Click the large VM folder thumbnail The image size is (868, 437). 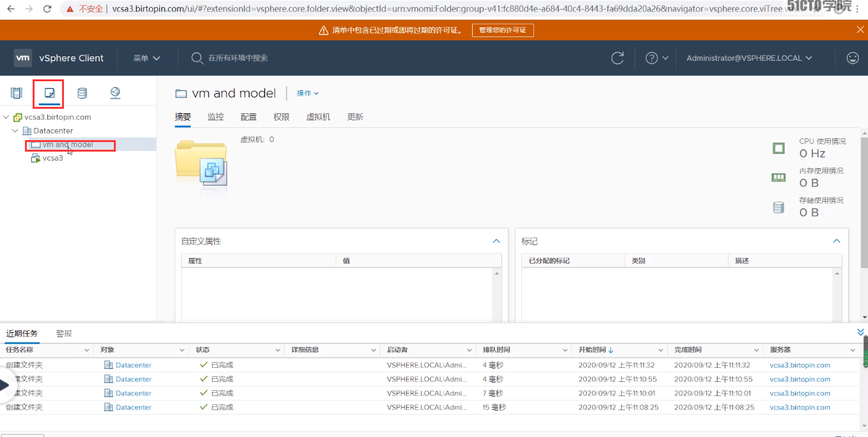click(x=201, y=165)
